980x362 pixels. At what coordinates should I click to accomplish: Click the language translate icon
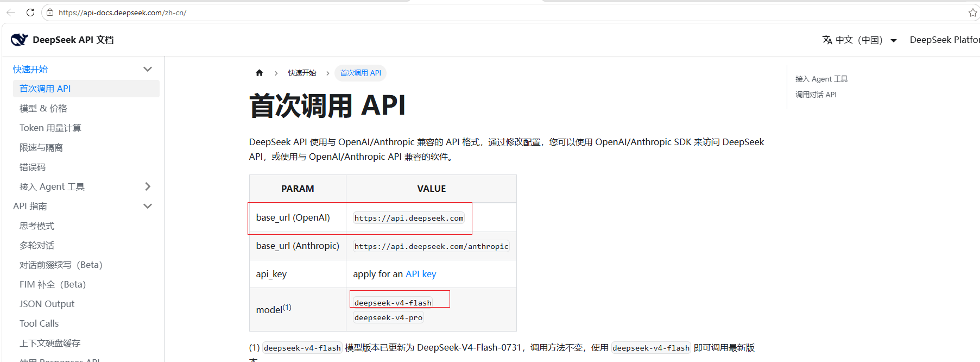(827, 40)
